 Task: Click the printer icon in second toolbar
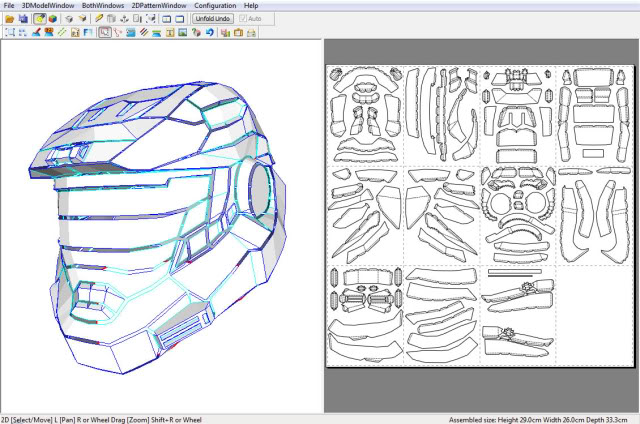[251, 32]
